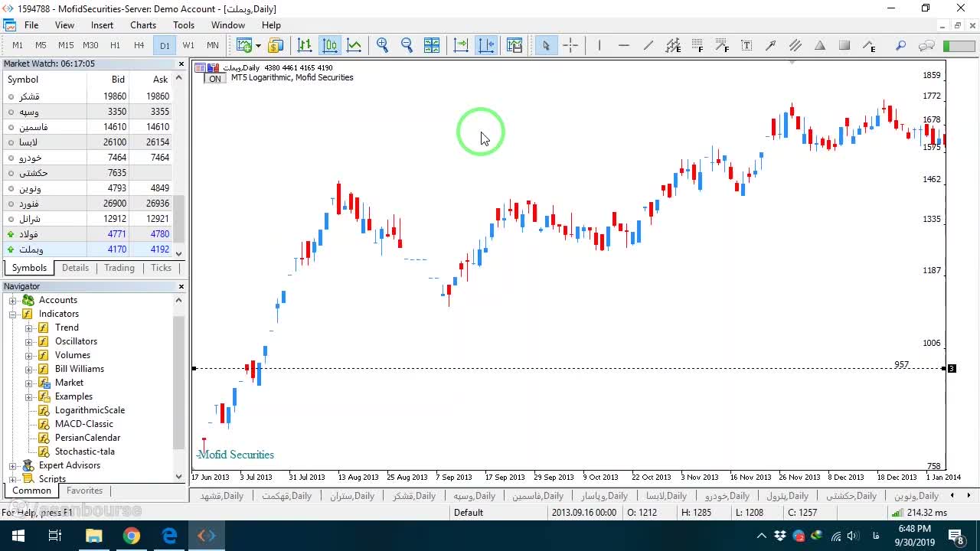The width and height of the screenshot is (980, 551).
Task: Switch to the Favorites tab in Navigator
Action: pyautogui.click(x=84, y=491)
